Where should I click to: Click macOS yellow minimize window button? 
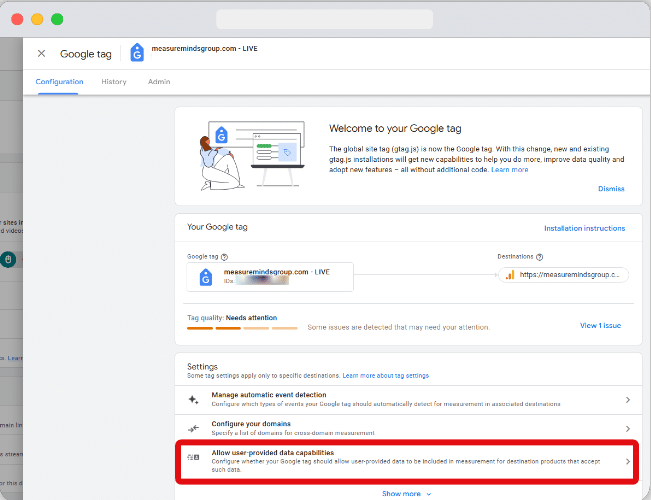coord(37,19)
